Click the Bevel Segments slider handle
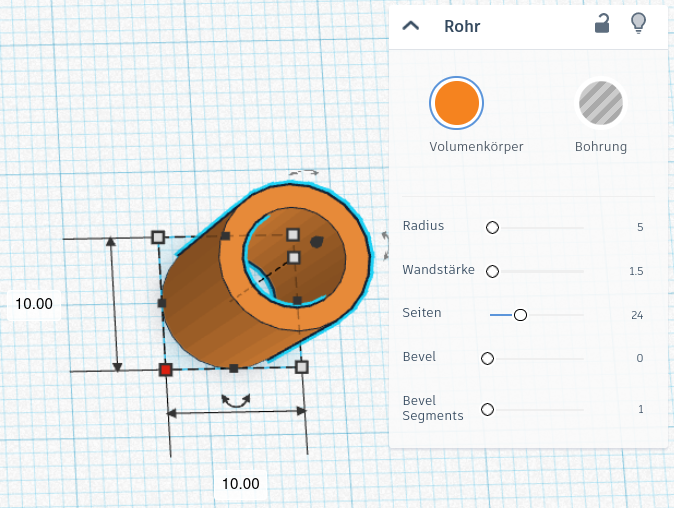This screenshot has height=508, width=674. [x=487, y=409]
